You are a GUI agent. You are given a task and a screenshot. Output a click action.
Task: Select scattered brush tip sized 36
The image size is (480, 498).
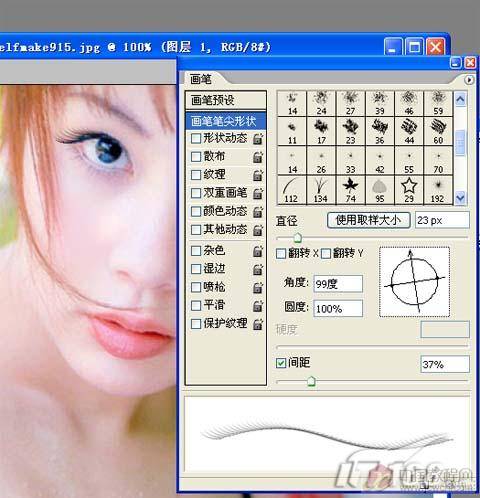pos(380,131)
